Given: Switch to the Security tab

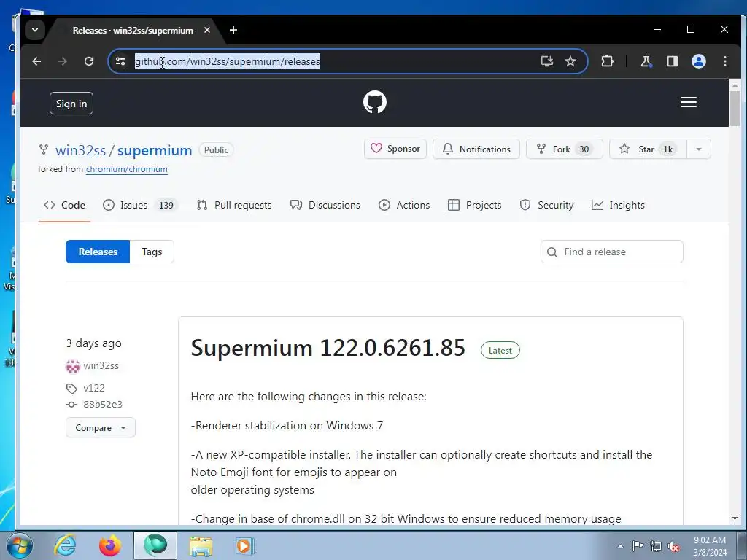Looking at the screenshot, I should click(x=546, y=205).
